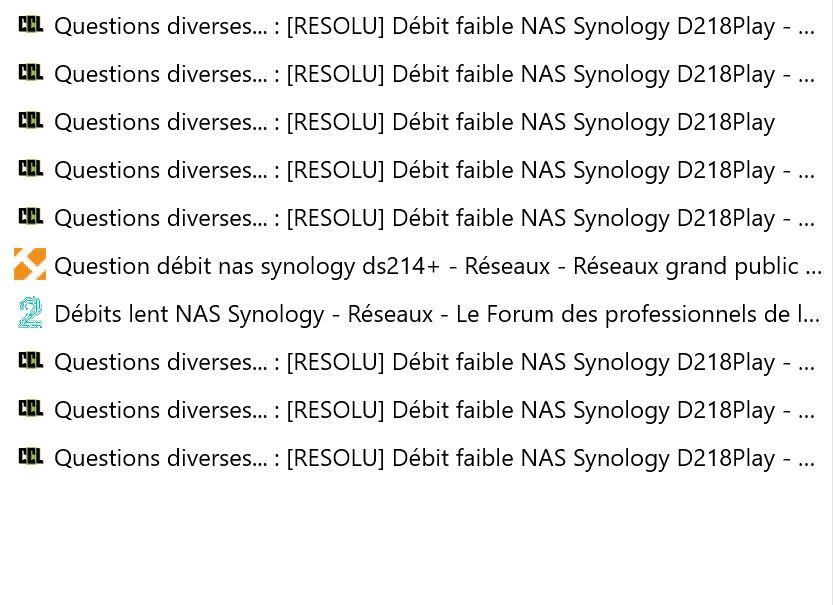Click the CCL favicon of the fourth entry

[x=30, y=168]
